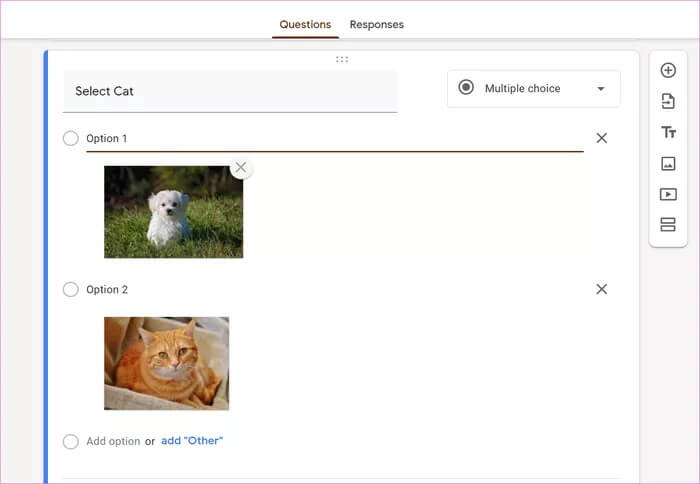Select the Option 2 radio button
The width and height of the screenshot is (700, 484).
pos(71,289)
